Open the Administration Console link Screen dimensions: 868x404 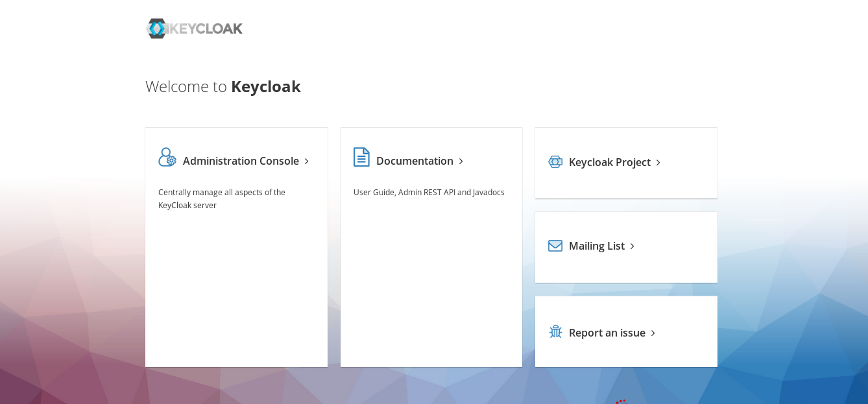241,161
